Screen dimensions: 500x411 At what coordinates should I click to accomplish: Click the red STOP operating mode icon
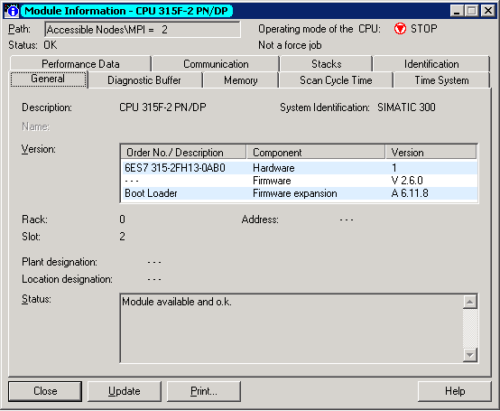click(x=400, y=29)
